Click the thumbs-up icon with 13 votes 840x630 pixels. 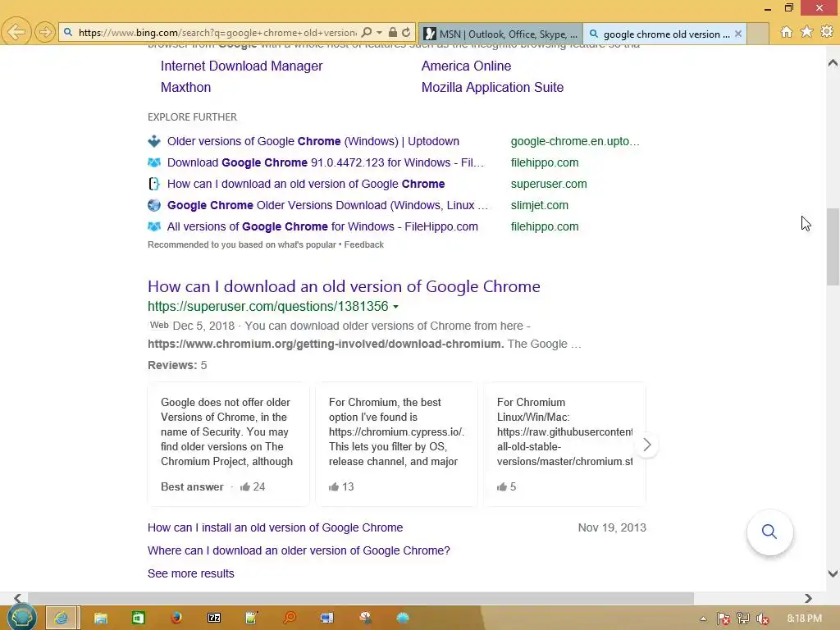335,486
